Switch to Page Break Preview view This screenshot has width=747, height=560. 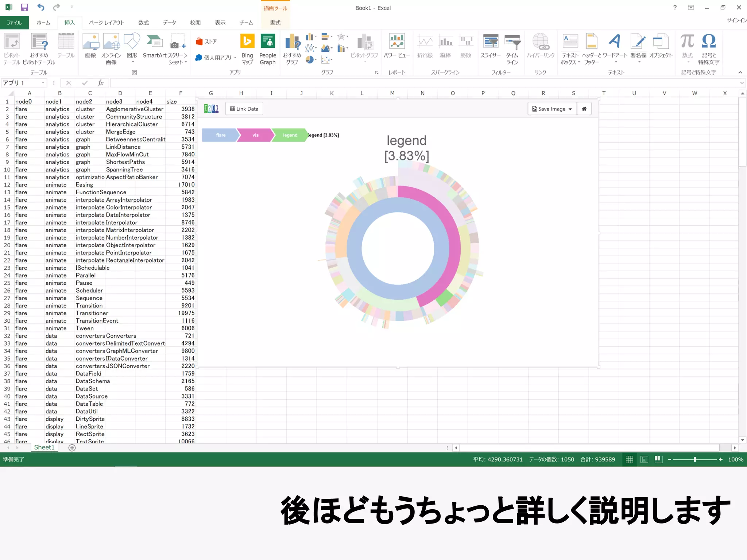658,459
